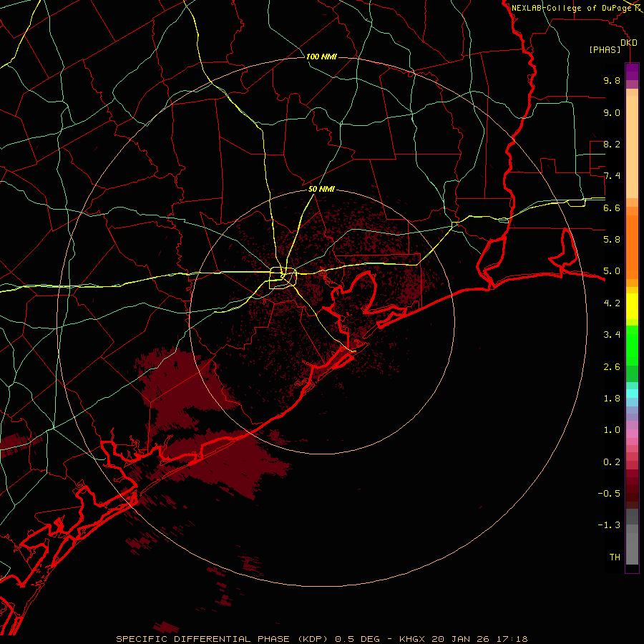Click the yellow band on the color bar

coord(632,306)
